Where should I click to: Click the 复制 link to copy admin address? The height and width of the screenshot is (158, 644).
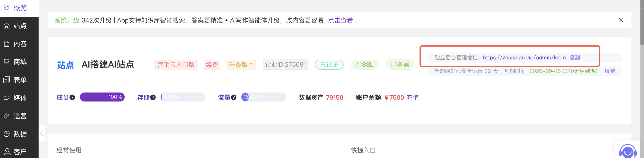574,58
